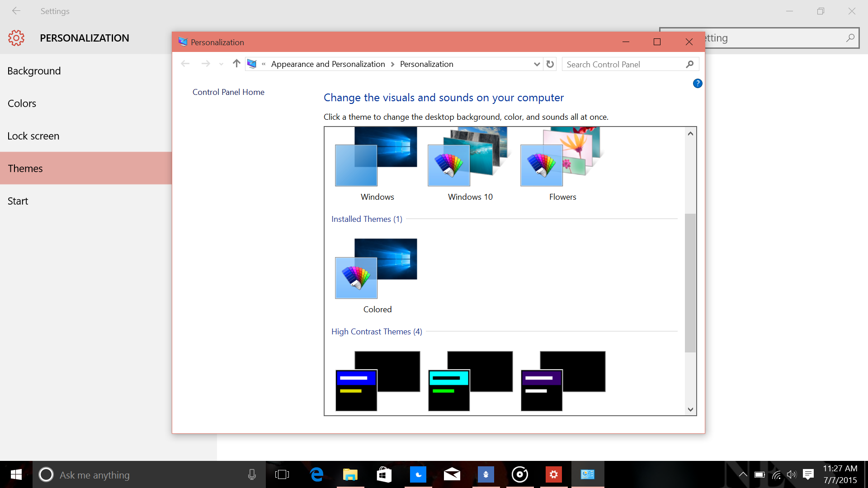Click the Settings window back arrow
The width and height of the screenshot is (868, 488).
pyautogui.click(x=16, y=11)
